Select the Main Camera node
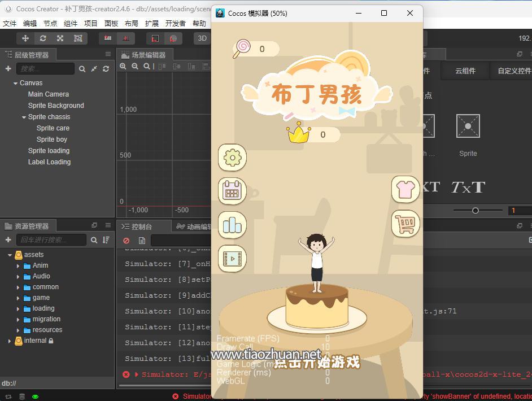The height and width of the screenshot is (401, 532). [49, 94]
